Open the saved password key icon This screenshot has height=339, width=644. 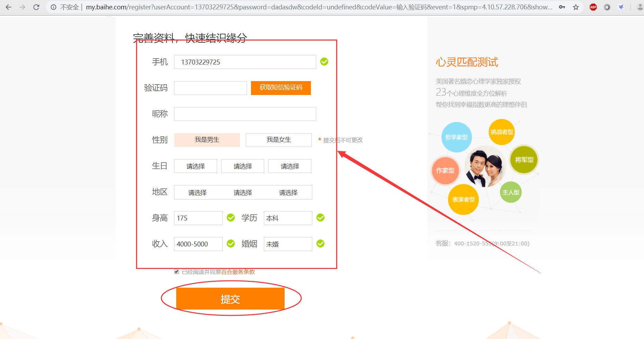(x=562, y=7)
